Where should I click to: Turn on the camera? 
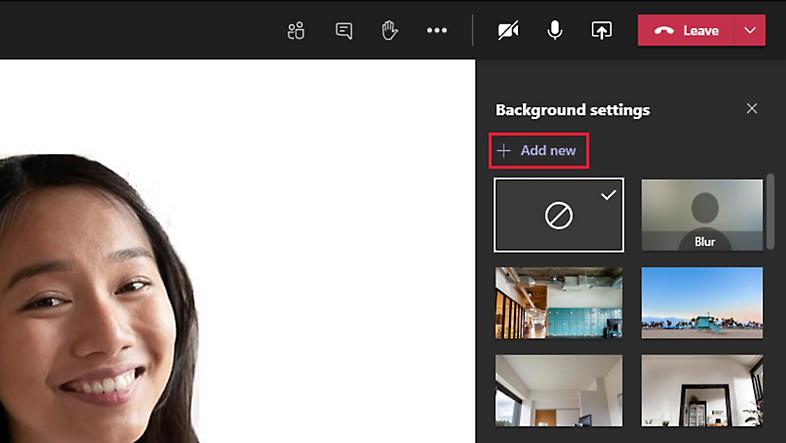(x=508, y=30)
